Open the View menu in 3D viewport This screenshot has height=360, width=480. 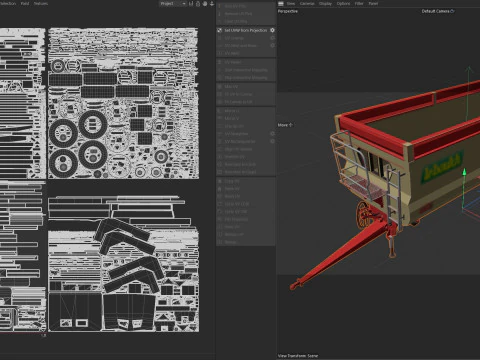coord(291,4)
